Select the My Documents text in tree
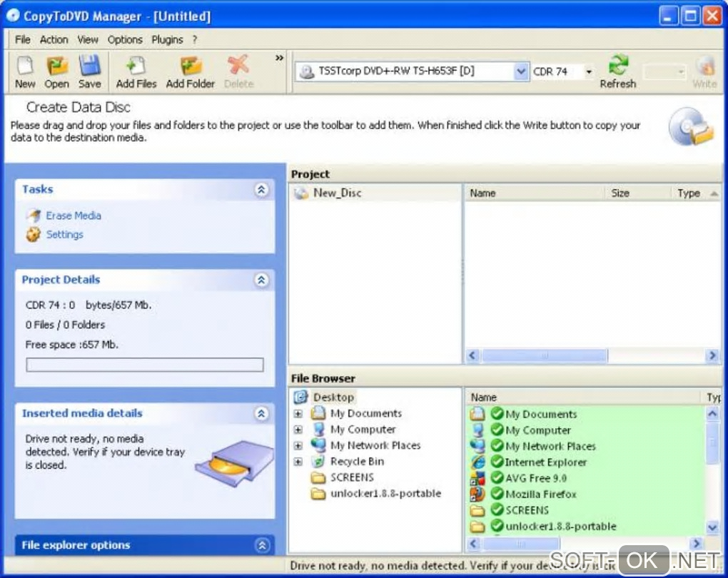 pos(366,413)
